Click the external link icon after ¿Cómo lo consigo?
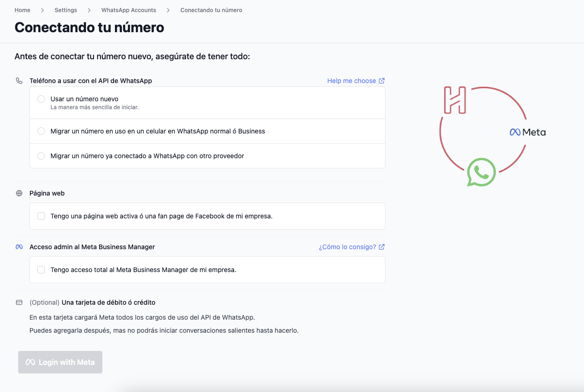Image resolution: width=584 pixels, height=392 pixels. (x=382, y=246)
